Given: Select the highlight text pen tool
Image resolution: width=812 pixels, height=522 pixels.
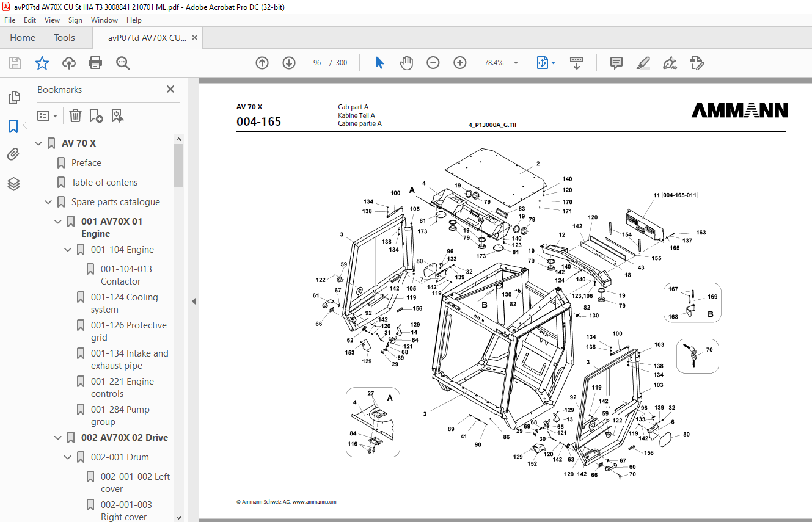Looking at the screenshot, I should 643,63.
